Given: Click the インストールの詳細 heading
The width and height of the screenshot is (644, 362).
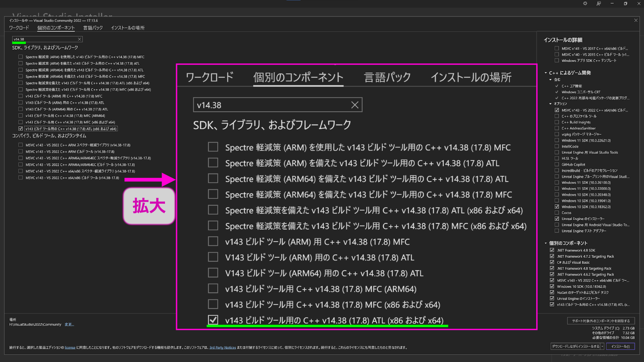Looking at the screenshot, I should point(563,40).
